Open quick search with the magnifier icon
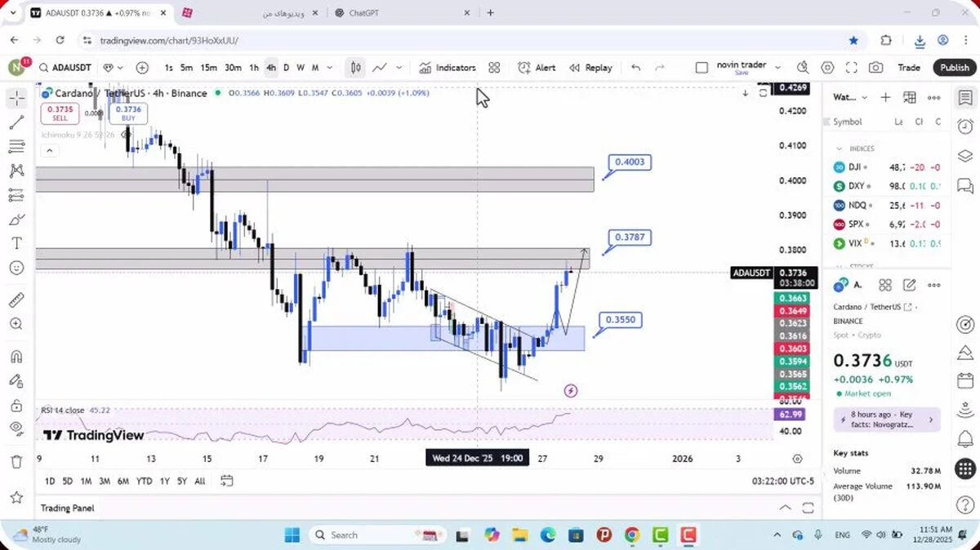Viewport: 980px width, 550px height. [x=803, y=68]
